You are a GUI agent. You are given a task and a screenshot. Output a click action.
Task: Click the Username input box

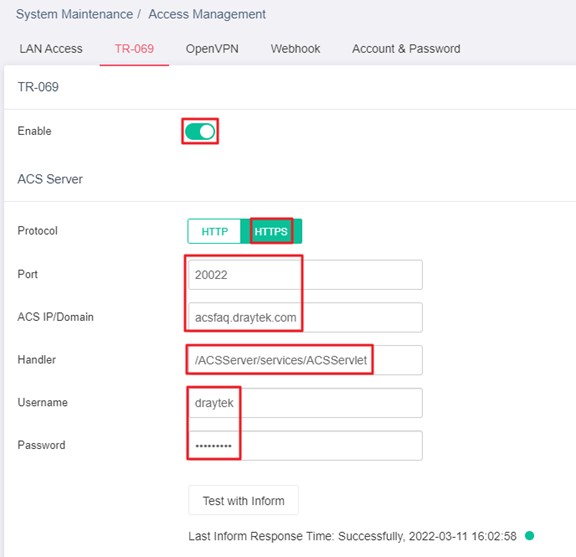pos(305,403)
